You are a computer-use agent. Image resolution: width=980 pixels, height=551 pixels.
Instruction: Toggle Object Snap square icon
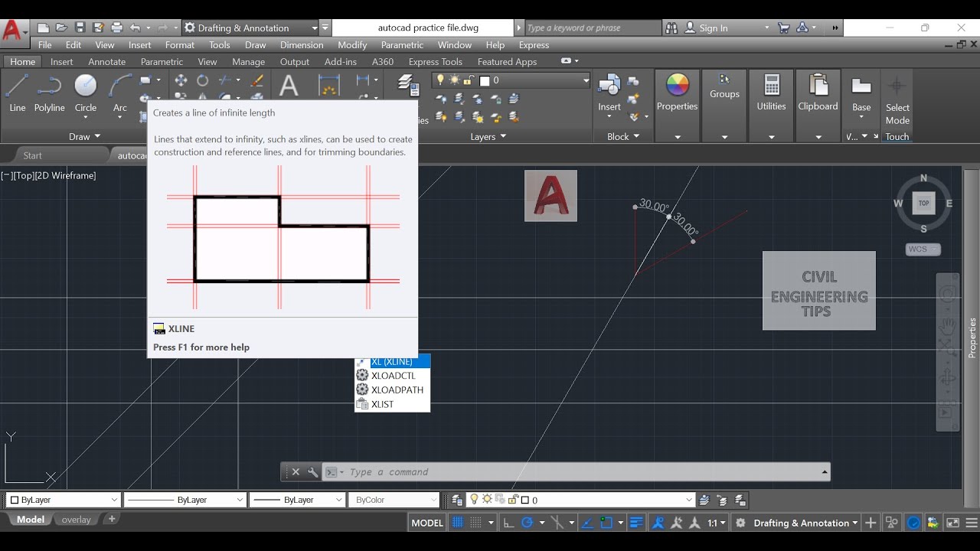click(x=606, y=523)
